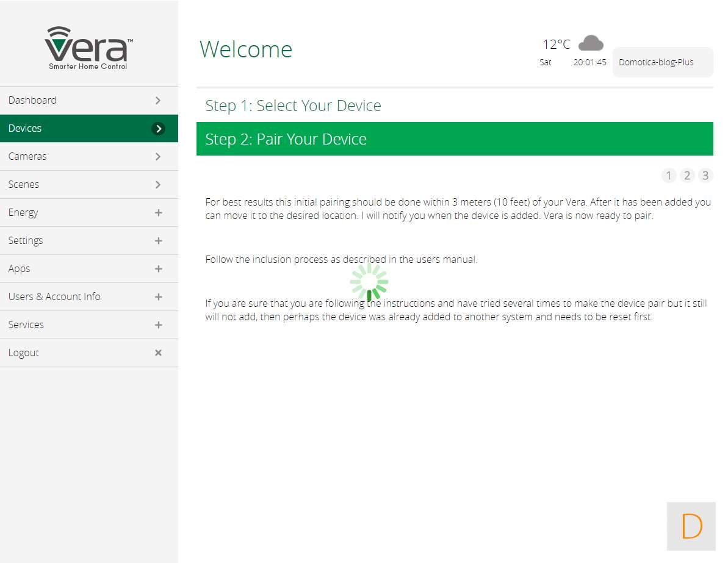Expand the Energy menu plus

coord(158,213)
